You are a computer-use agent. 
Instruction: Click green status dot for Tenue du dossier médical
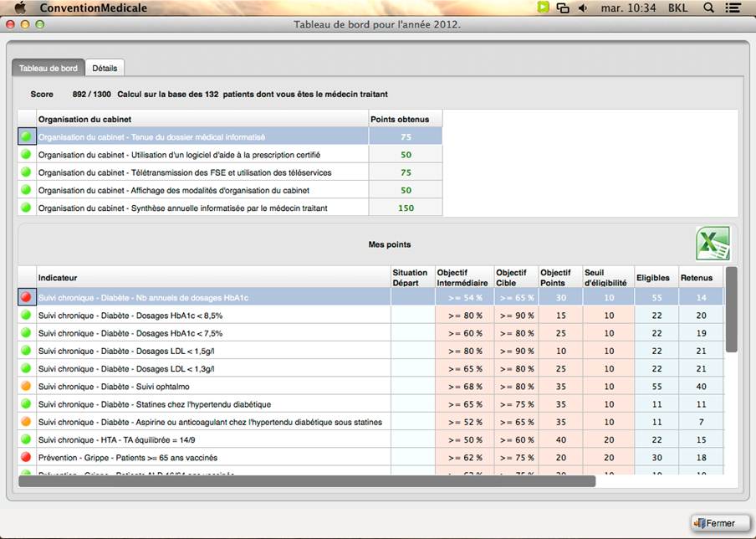pyautogui.click(x=27, y=136)
